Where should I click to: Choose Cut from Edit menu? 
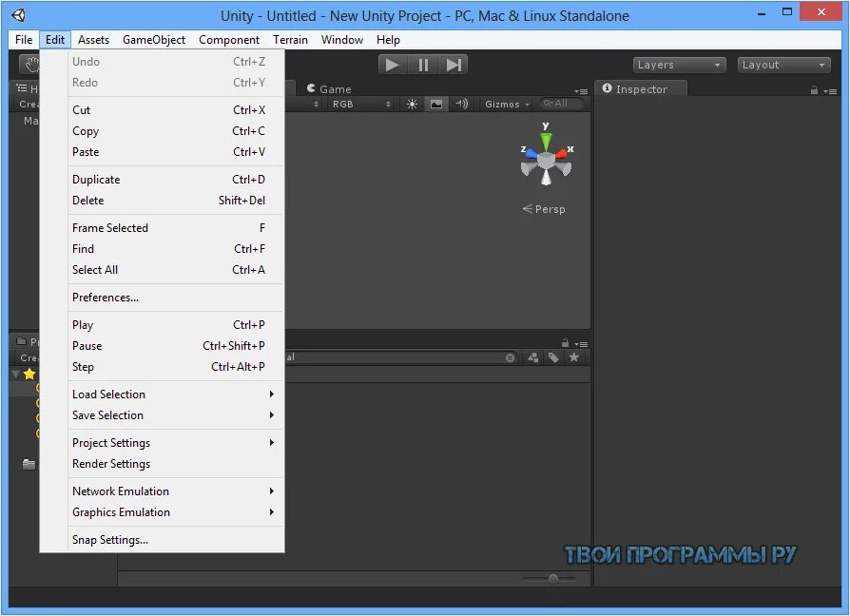[176, 110]
